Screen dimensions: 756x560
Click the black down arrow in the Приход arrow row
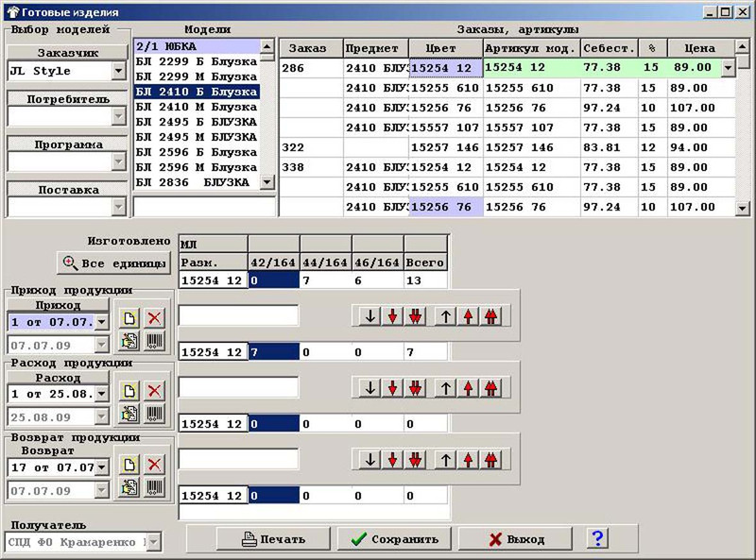click(x=370, y=316)
